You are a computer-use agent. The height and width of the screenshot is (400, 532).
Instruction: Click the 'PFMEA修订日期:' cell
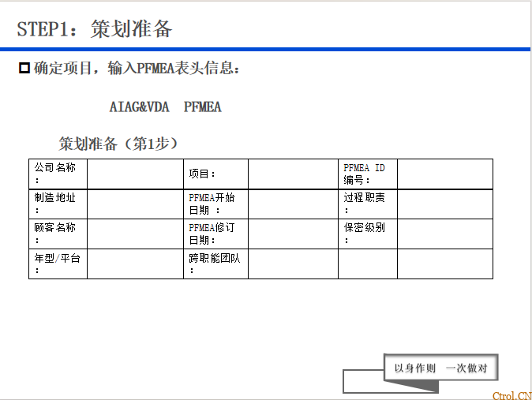tap(215, 234)
